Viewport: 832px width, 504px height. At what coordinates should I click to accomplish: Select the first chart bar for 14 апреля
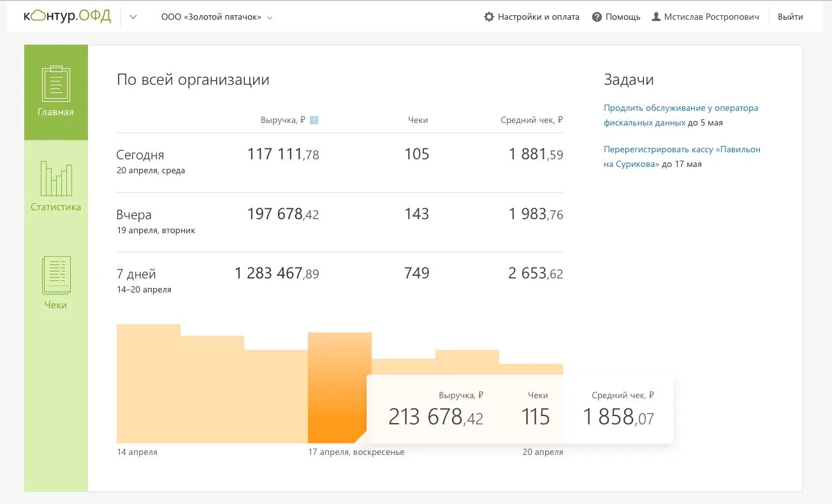pyautogui.click(x=148, y=384)
